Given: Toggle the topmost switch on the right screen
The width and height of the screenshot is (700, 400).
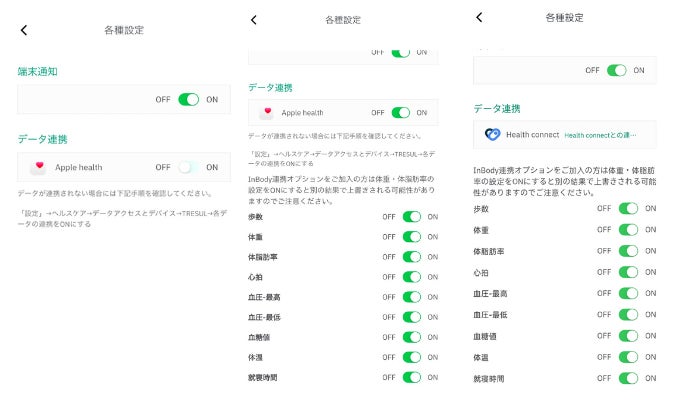Looking at the screenshot, I should (617, 70).
